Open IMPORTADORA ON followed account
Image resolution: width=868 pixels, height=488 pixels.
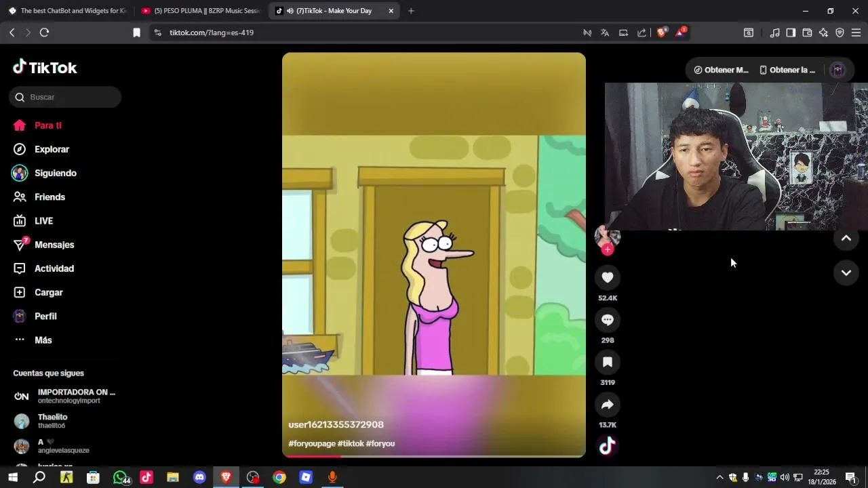(x=65, y=396)
